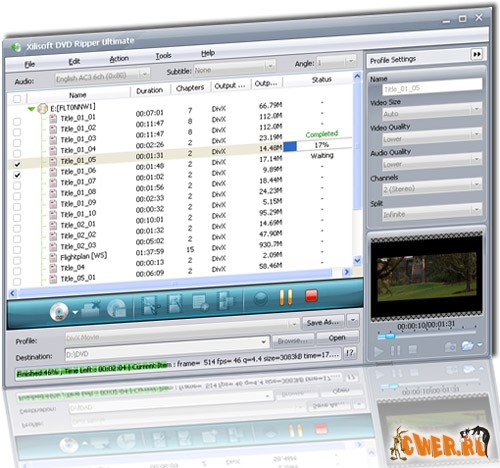Click the '!?' help button beside Destination

point(349,353)
